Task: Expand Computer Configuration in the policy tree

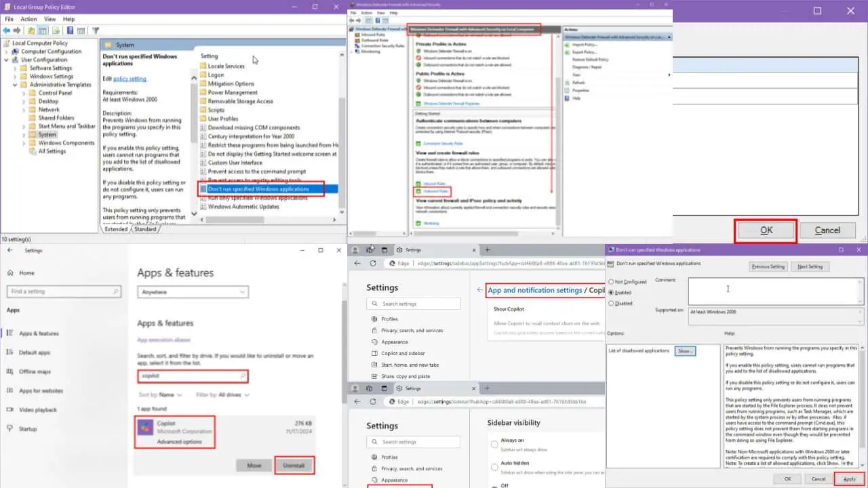Action: (x=6, y=52)
